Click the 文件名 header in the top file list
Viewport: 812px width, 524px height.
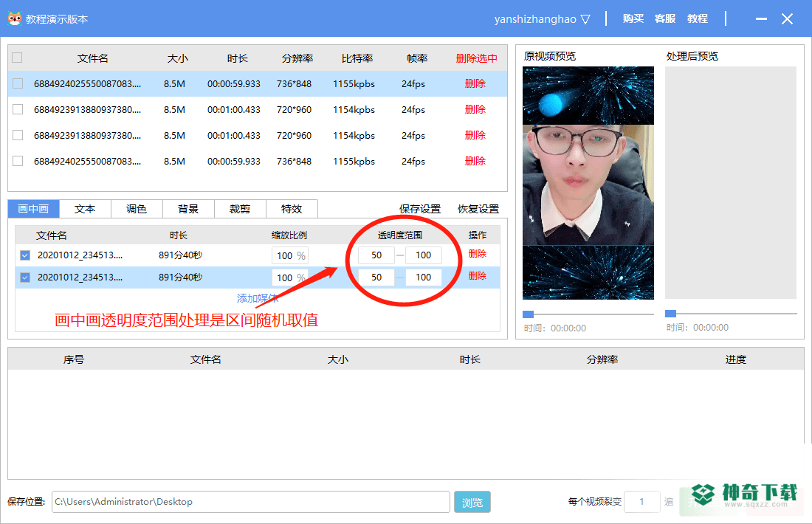coord(93,58)
